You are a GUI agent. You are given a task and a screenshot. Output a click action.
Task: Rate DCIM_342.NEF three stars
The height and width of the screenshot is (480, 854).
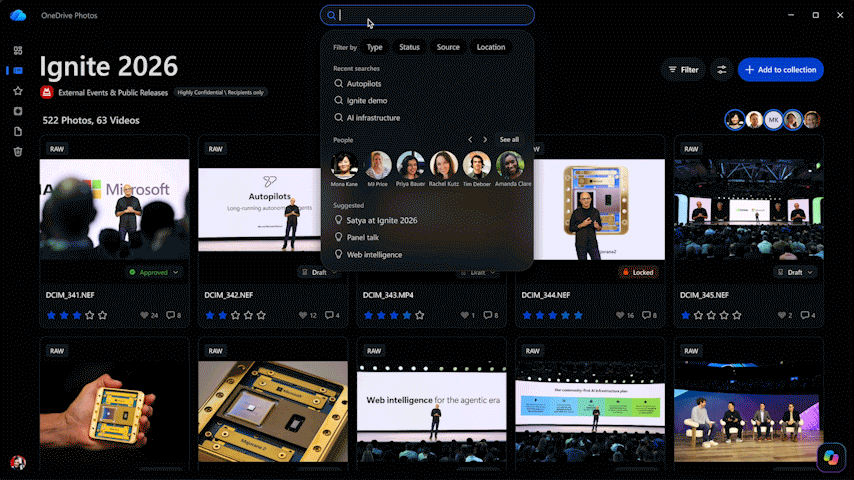235,315
